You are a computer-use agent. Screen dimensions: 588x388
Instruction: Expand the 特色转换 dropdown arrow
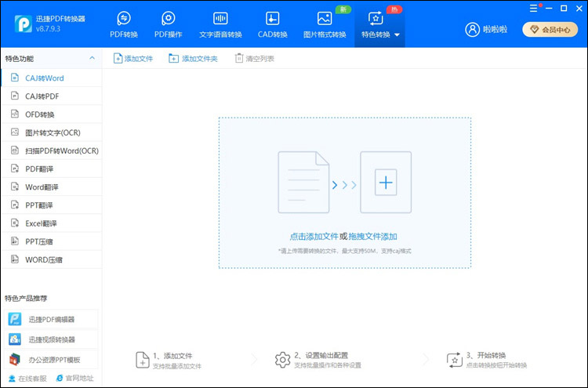tap(397, 34)
